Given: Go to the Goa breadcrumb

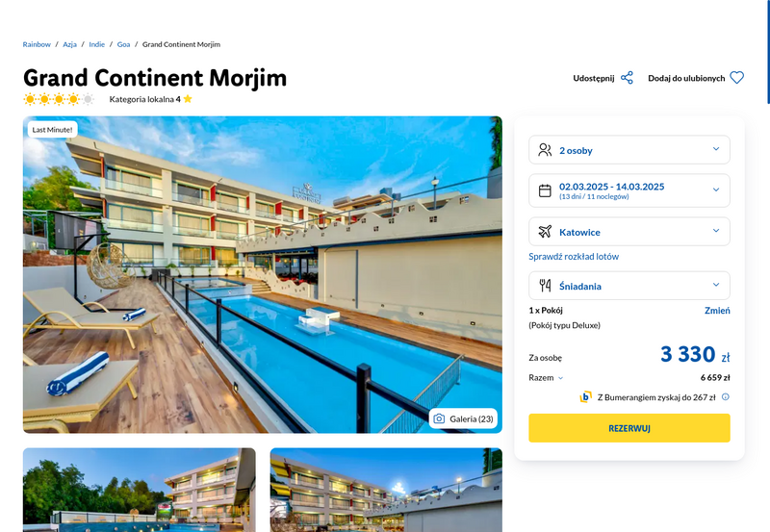Looking at the screenshot, I should click(x=123, y=44).
